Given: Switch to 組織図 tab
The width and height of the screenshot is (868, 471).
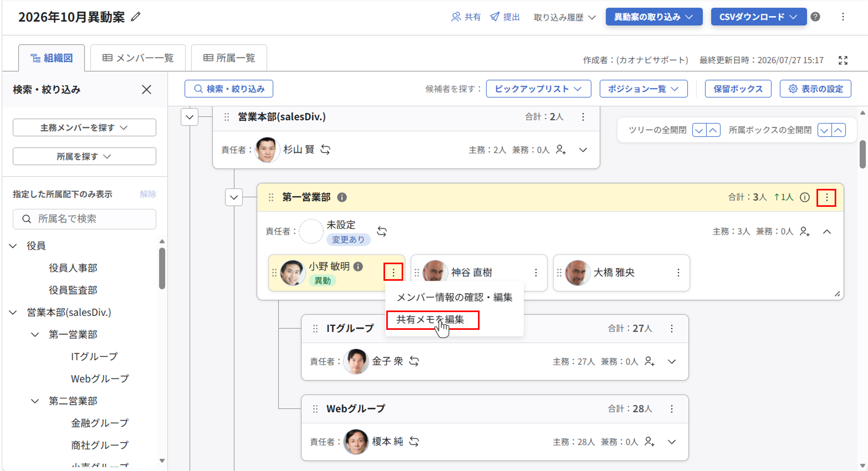Looking at the screenshot, I should click(x=51, y=58).
